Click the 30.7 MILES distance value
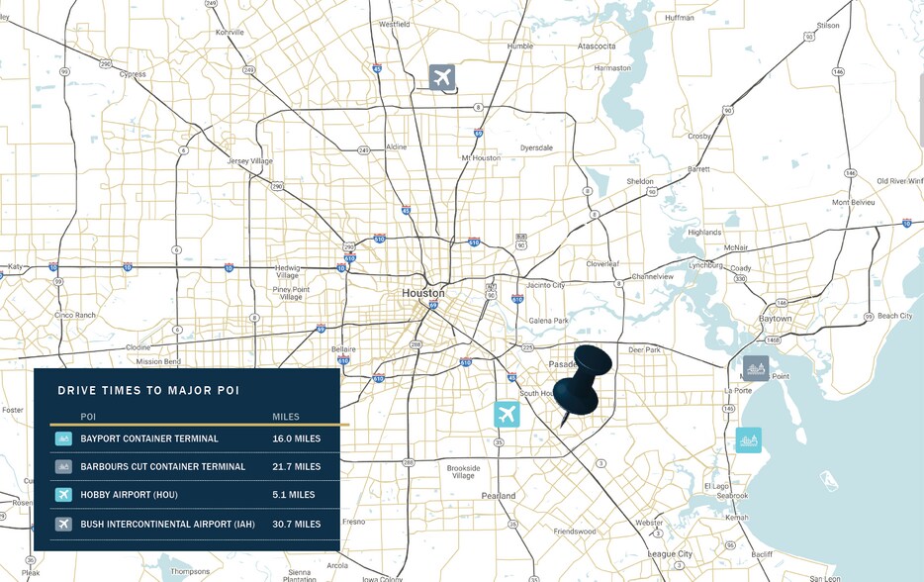Image resolution: width=924 pixels, height=582 pixels. [296, 524]
